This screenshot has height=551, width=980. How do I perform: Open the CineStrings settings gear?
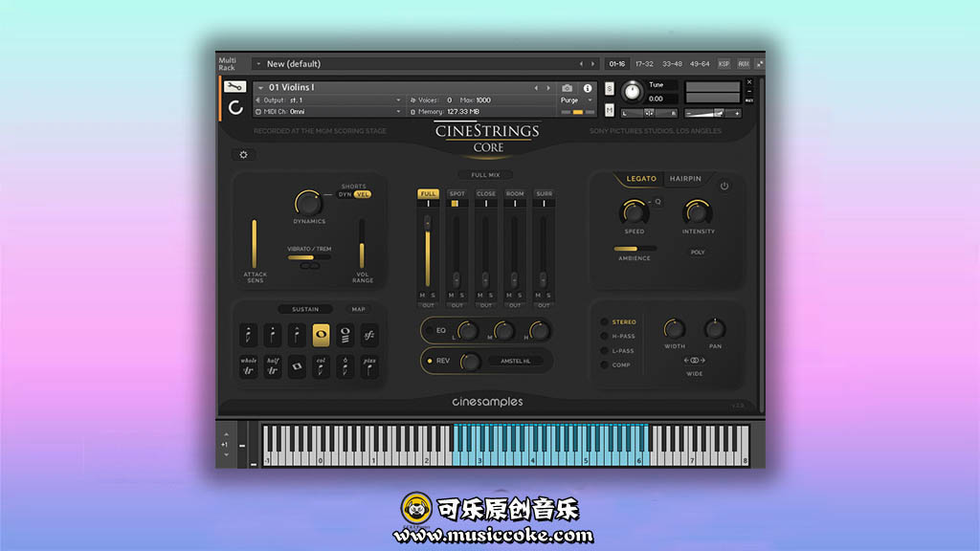tap(244, 154)
